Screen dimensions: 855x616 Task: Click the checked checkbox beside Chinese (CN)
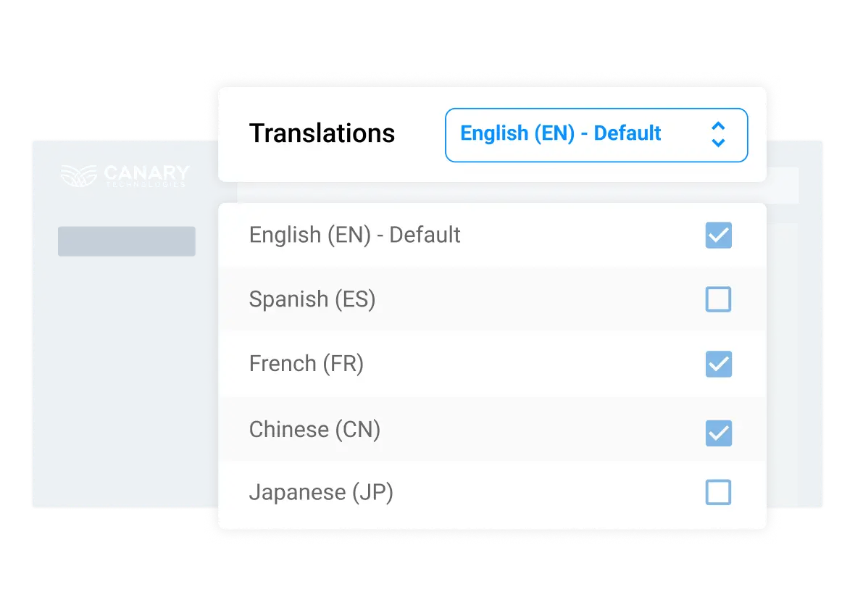point(718,433)
